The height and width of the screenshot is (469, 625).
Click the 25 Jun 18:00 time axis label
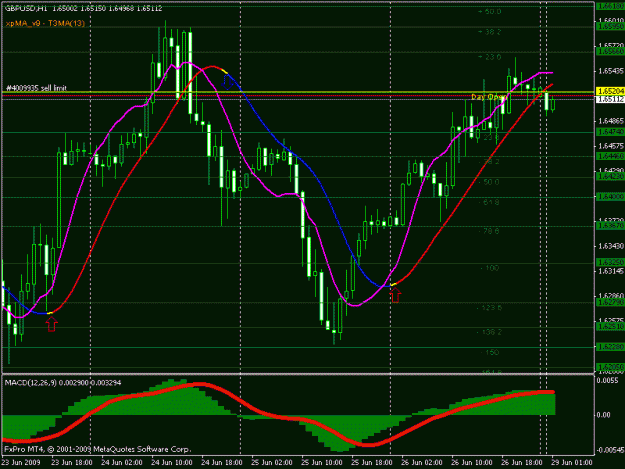[372, 462]
